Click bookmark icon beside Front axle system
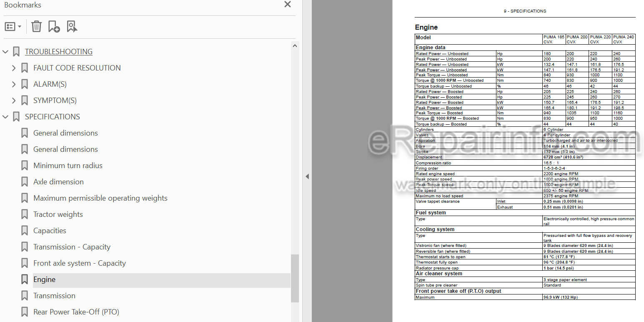The height and width of the screenshot is (322, 644). click(x=25, y=263)
